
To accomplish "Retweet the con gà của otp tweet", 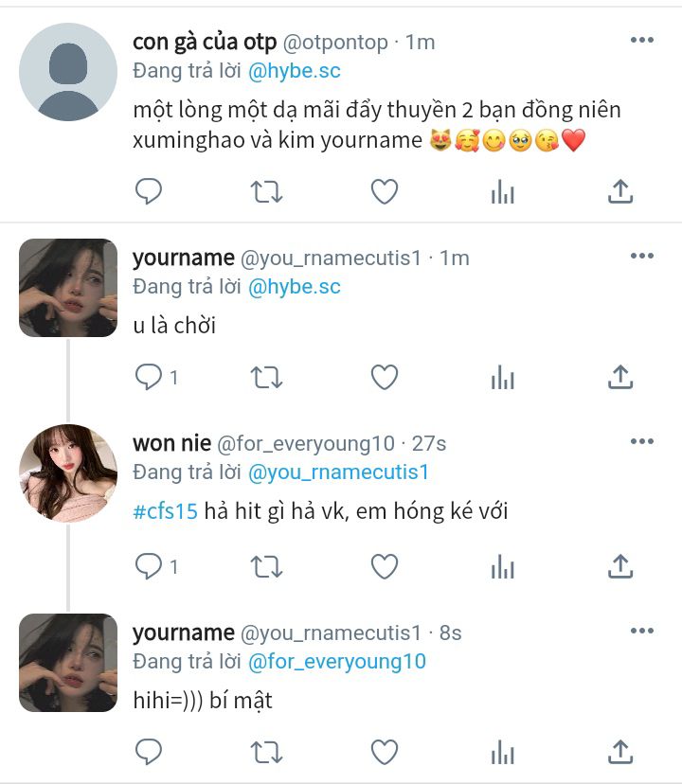I will click(266, 191).
